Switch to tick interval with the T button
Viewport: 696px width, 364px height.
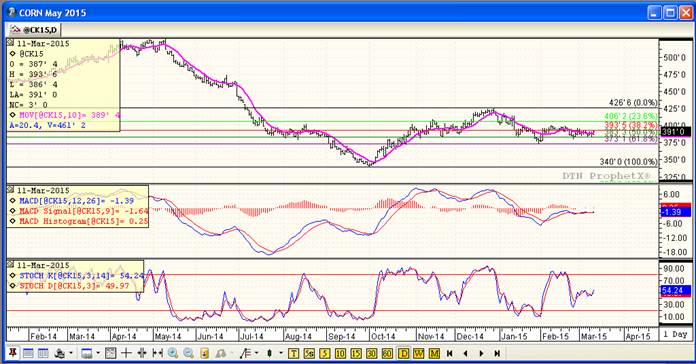293,353
